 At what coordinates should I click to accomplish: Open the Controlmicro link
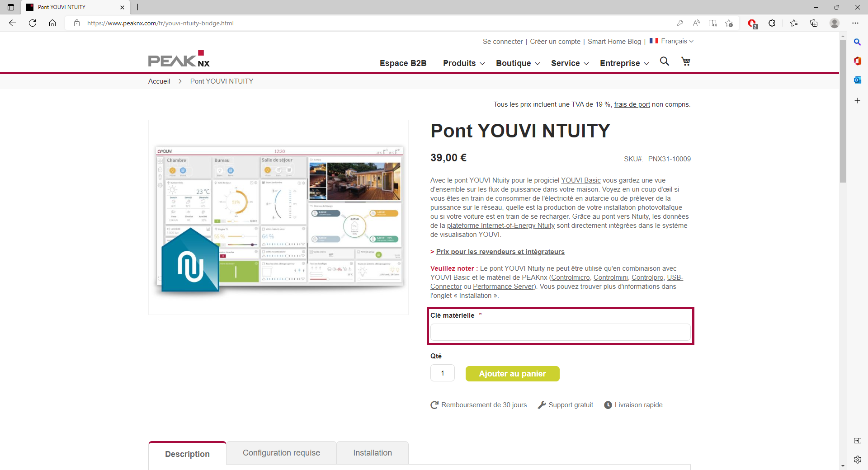571,277
